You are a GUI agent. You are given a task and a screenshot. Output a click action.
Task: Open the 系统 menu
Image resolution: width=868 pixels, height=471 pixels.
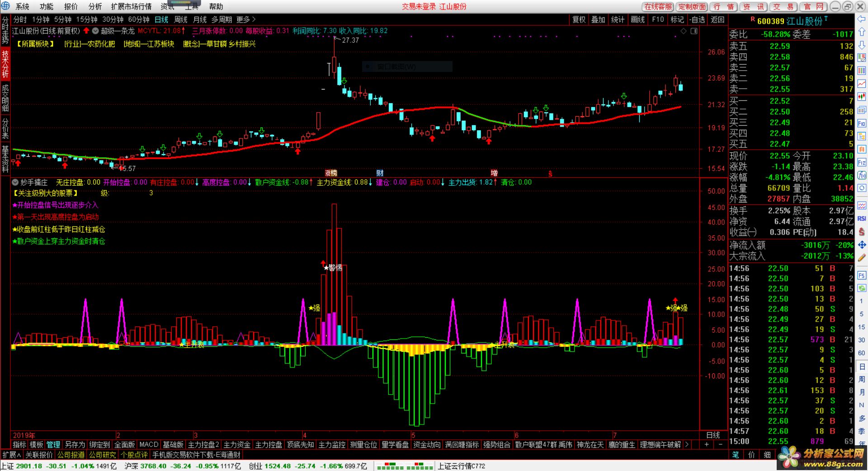(22, 6)
